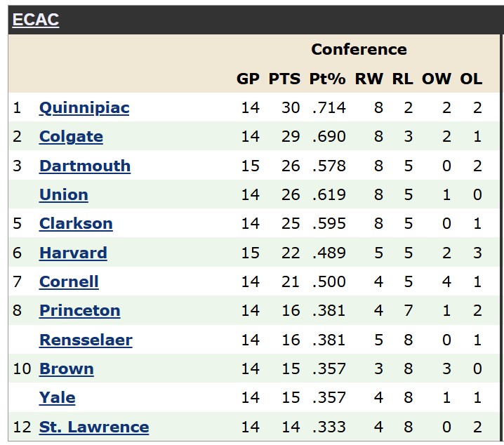Click the RW column header
The width and height of the screenshot is (504, 445).
tap(369, 79)
